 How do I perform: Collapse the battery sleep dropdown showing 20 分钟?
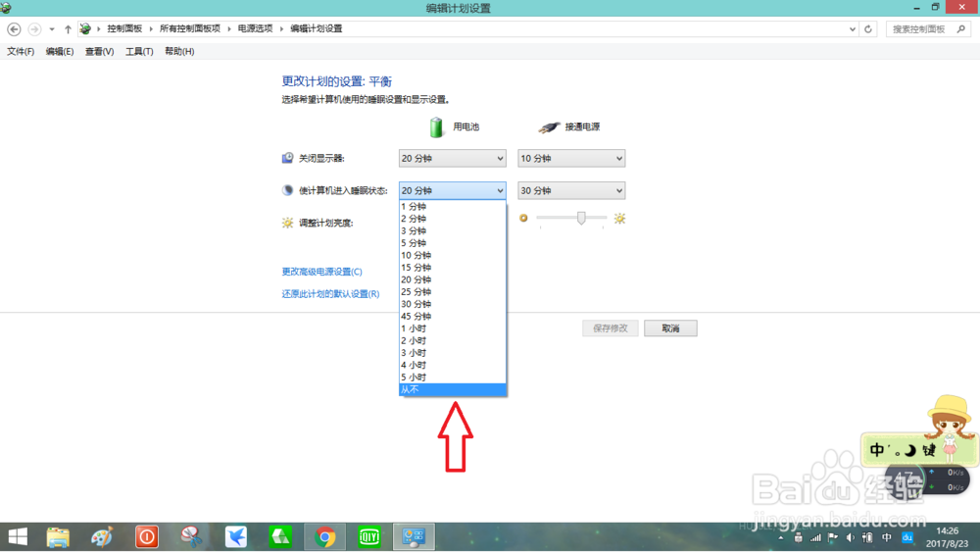[452, 190]
